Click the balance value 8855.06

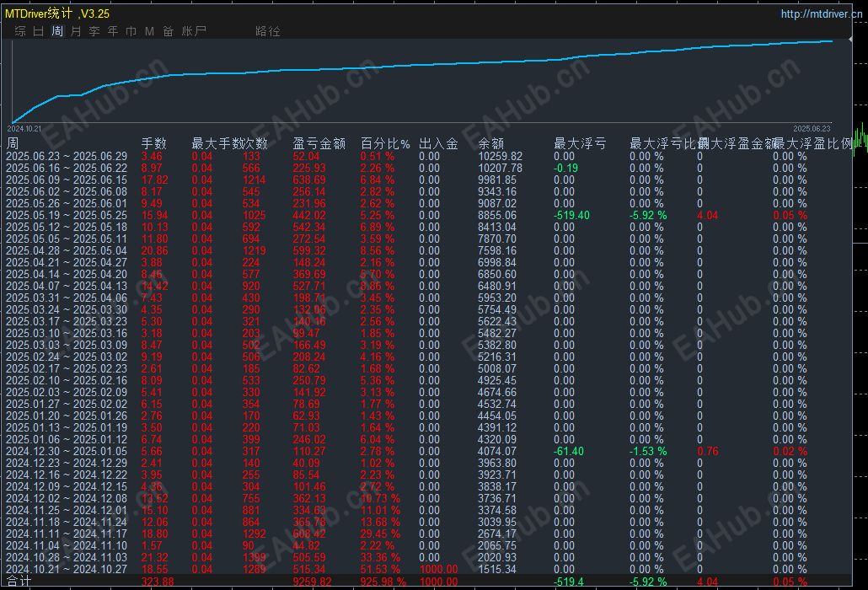click(x=497, y=215)
